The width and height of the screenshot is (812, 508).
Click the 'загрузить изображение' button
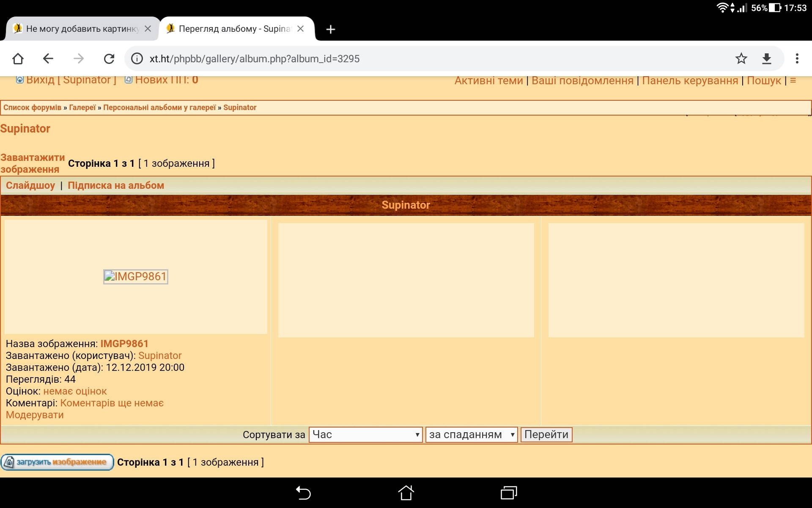tap(57, 462)
